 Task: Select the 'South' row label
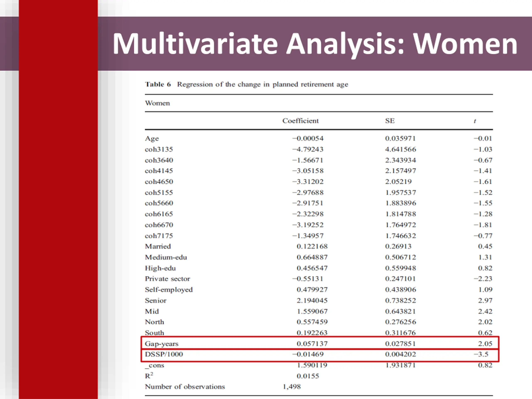click(154, 333)
